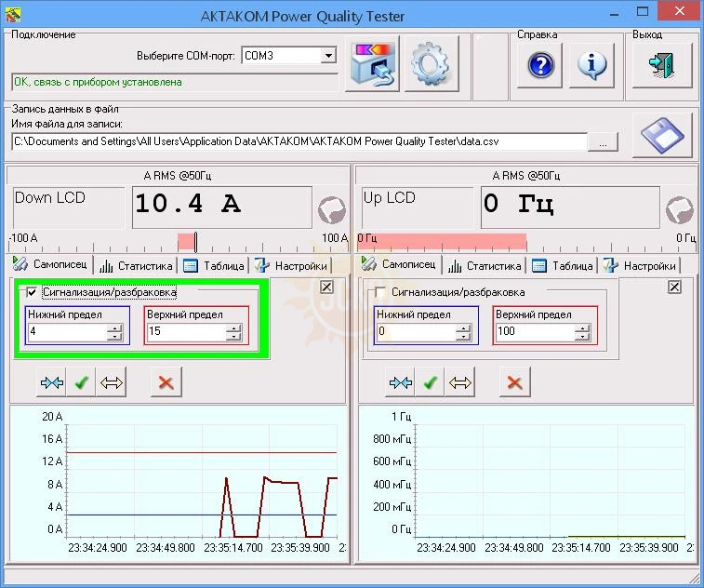
Task: Show program info via the i icon
Action: tap(592, 64)
